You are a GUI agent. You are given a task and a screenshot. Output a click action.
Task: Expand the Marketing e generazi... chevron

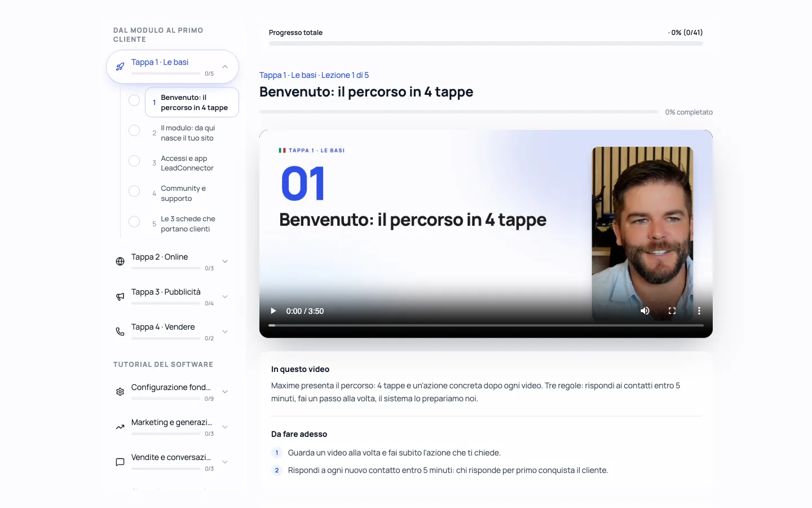tap(225, 427)
